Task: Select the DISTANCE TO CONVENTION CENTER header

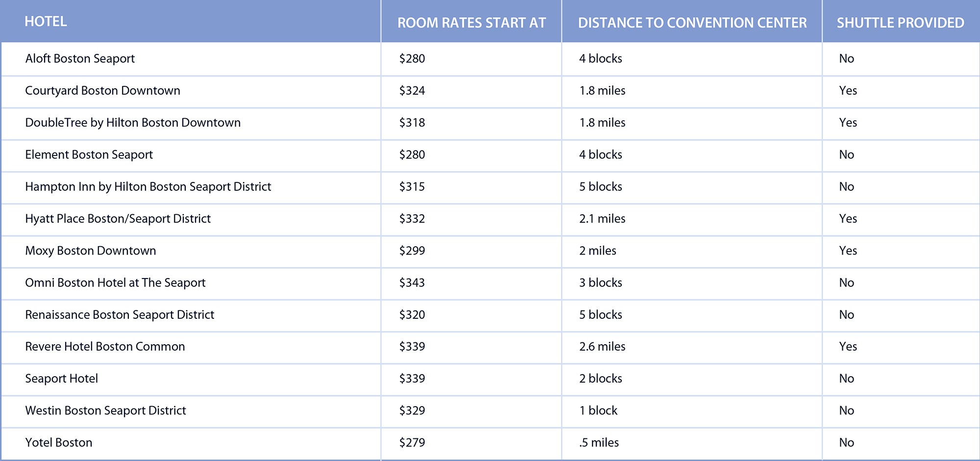Action: (692, 23)
